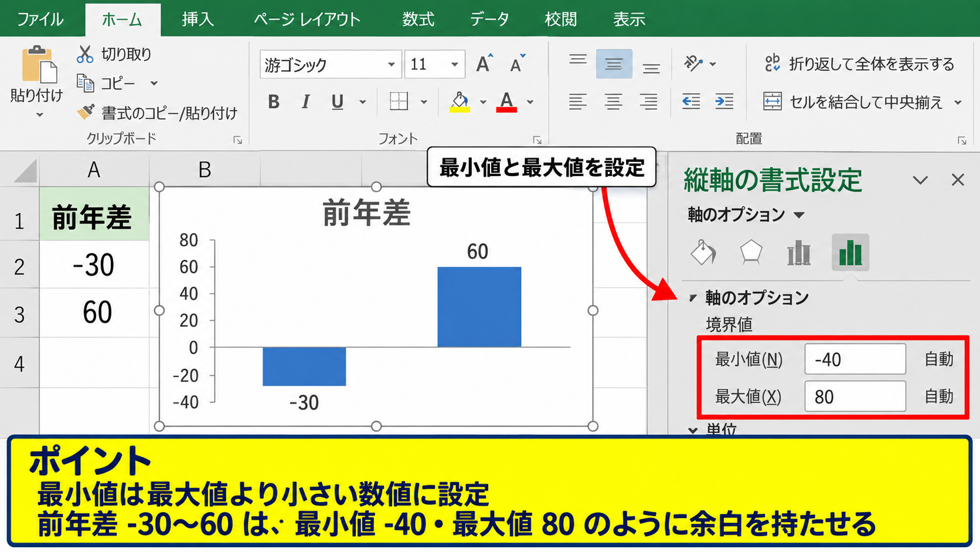The height and width of the screenshot is (552, 980).
Task: Open the font color dropdown arrow
Action: (530, 102)
